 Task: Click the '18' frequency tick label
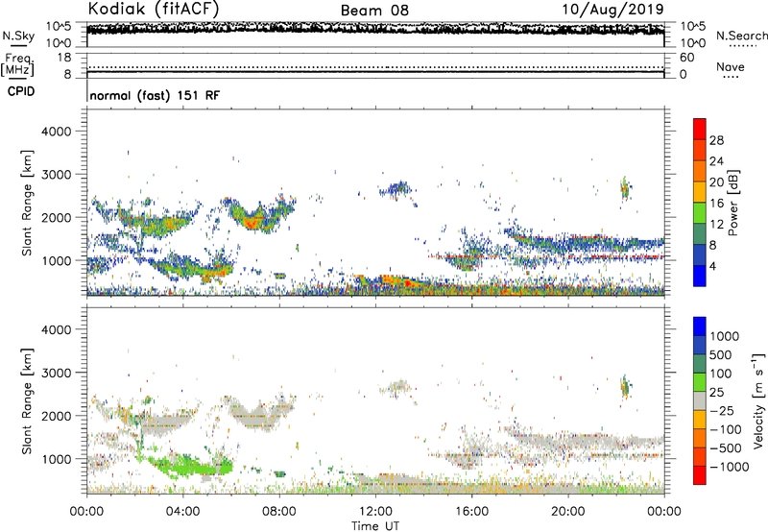pos(64,58)
